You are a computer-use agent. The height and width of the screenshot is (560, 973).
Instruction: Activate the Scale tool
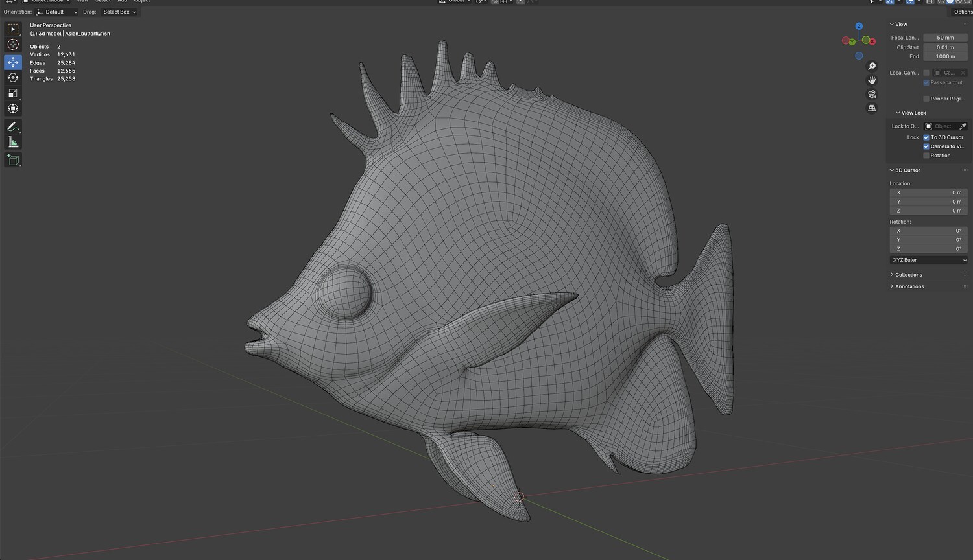pos(13,93)
